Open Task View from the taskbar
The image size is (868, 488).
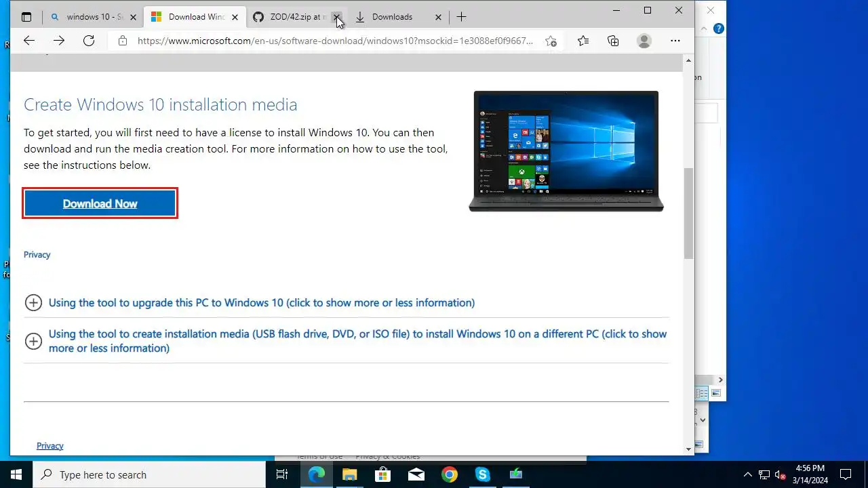point(283,474)
